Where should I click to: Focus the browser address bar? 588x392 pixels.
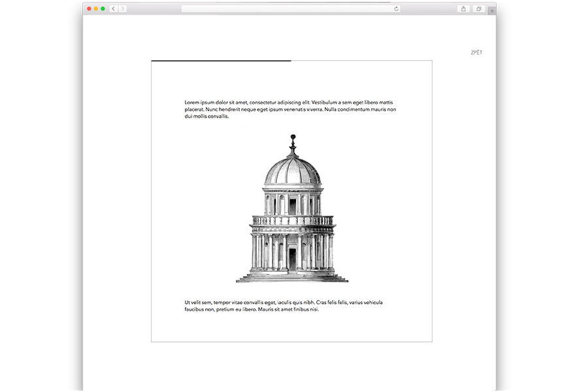tap(287, 8)
